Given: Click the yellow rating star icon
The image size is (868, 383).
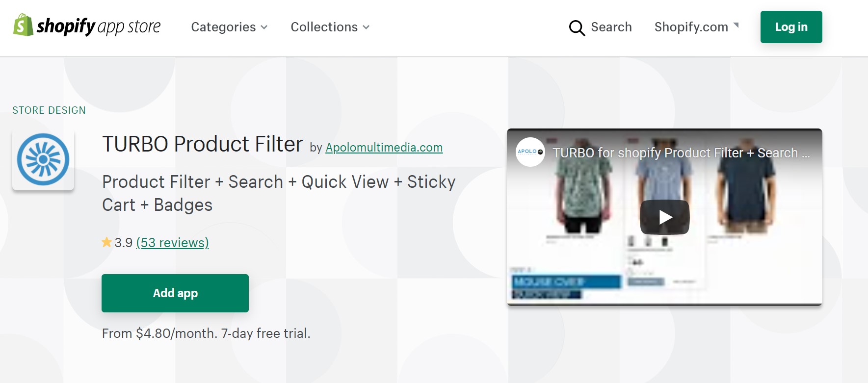Looking at the screenshot, I should pos(106,242).
